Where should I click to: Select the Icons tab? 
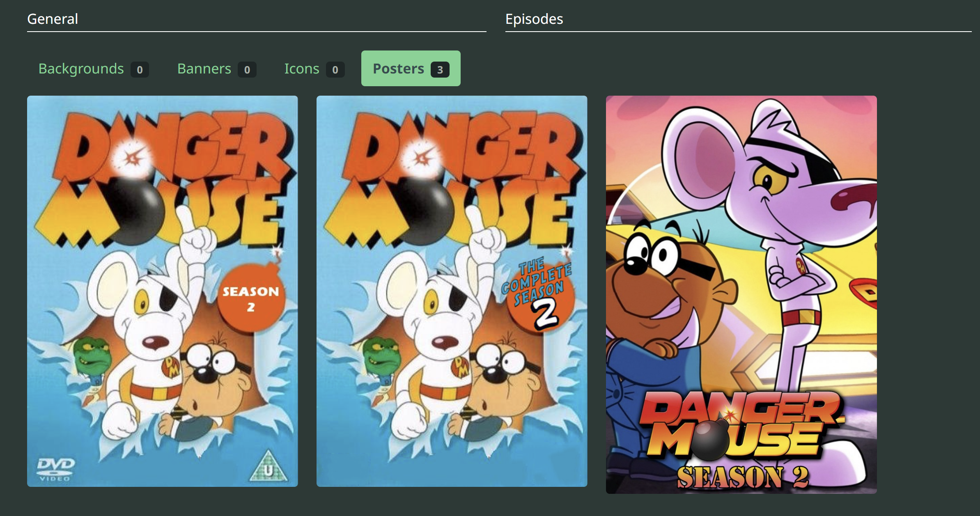(302, 69)
